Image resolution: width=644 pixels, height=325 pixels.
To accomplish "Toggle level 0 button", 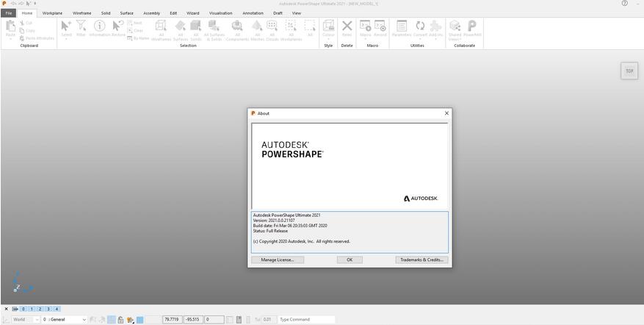I will tap(23, 309).
